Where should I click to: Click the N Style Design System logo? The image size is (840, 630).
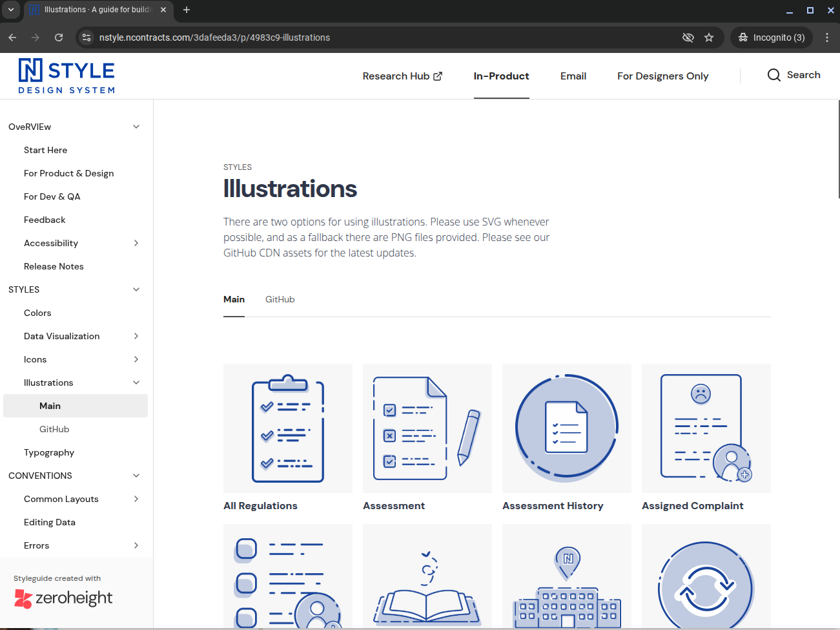67,76
